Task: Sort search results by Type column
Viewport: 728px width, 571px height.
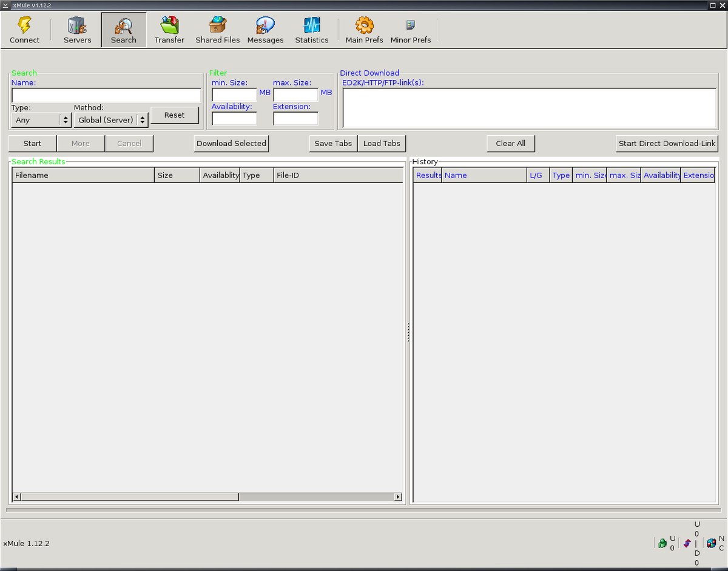Action: (257, 175)
